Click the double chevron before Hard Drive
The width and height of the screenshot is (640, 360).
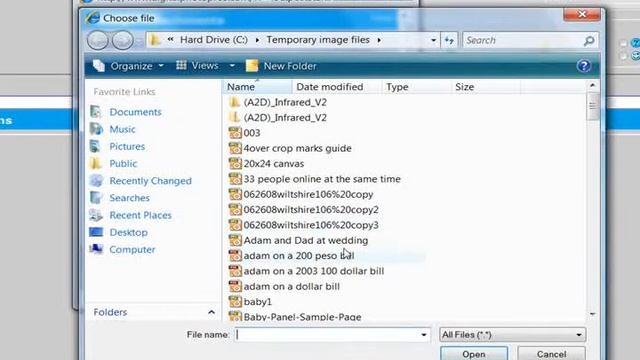pos(170,40)
